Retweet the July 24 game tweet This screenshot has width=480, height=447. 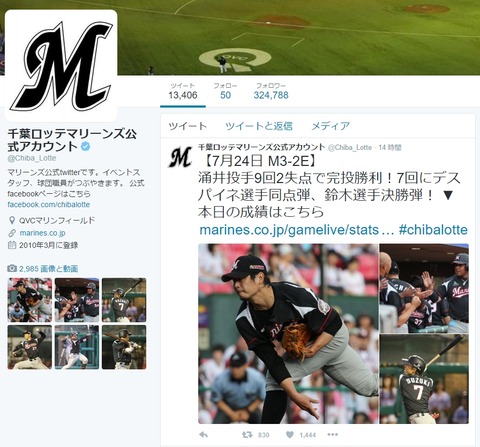[247, 435]
